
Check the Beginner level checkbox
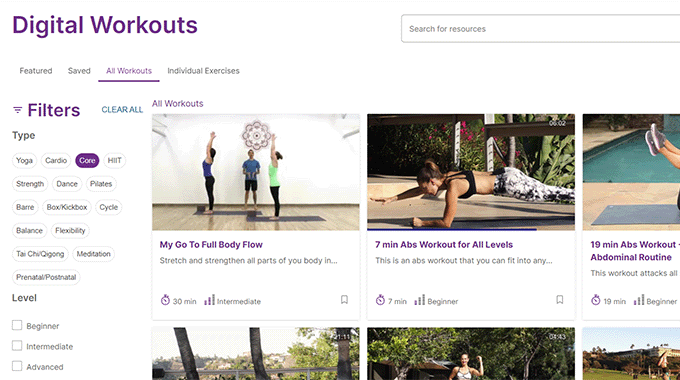tap(17, 325)
